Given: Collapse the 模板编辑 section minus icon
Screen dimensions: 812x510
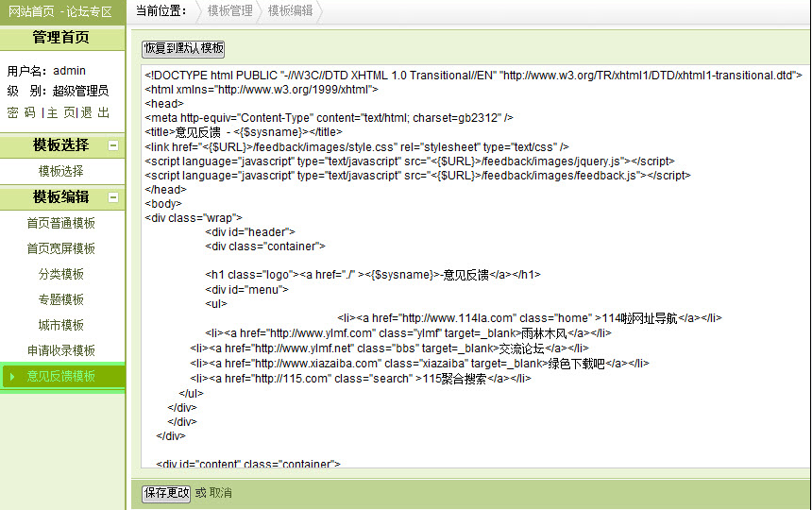Looking at the screenshot, I should [113, 197].
